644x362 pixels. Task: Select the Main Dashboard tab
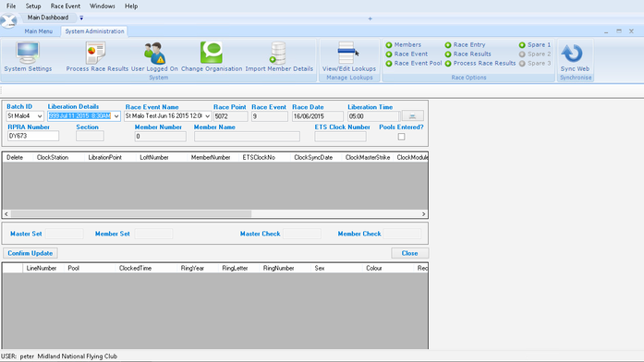click(48, 18)
